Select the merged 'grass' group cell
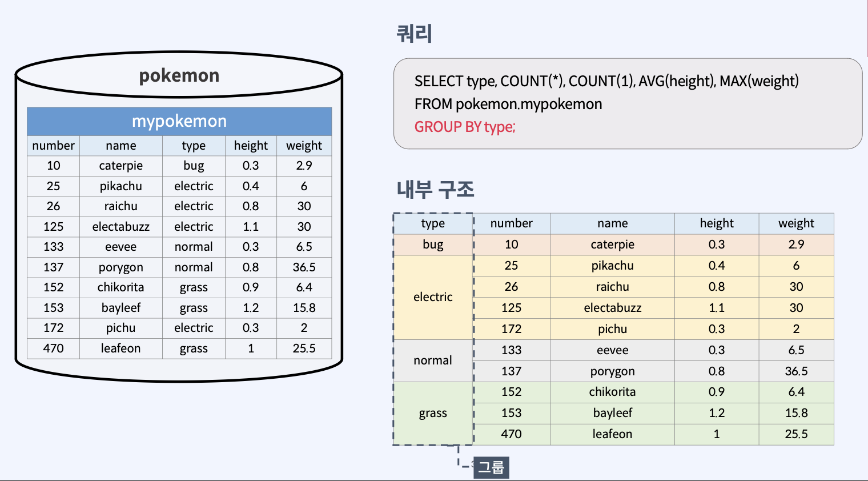The image size is (868, 481). pyautogui.click(x=433, y=413)
